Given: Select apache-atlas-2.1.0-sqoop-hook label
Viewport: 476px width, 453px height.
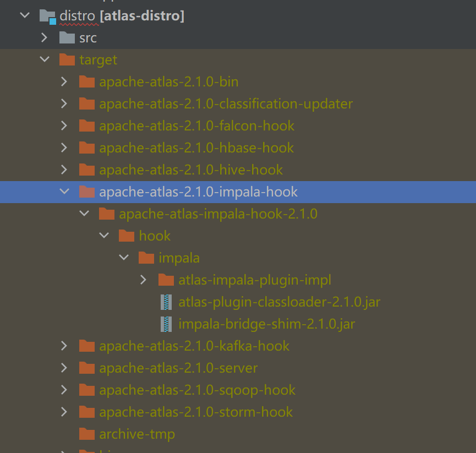Looking at the screenshot, I should pyautogui.click(x=198, y=390).
